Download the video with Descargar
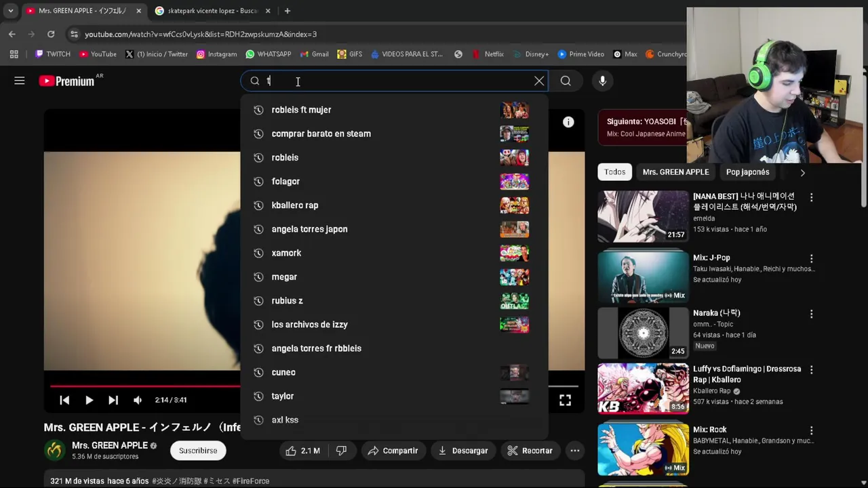Image resolution: width=868 pixels, height=488 pixels. pos(463,451)
